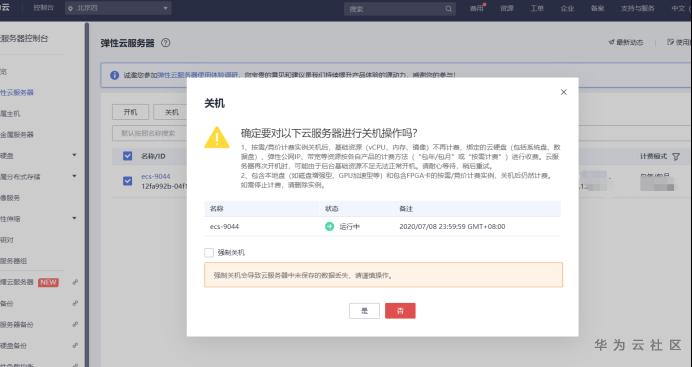
Task: Select the 云服务器组 item in sidebar
Action: click(13, 261)
